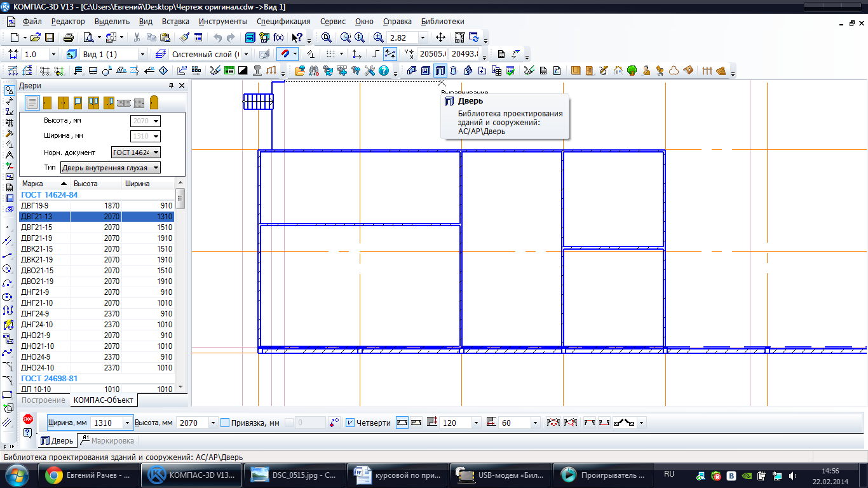Sort door list by Марка column header
The height and width of the screenshot is (488, 868).
(44, 184)
